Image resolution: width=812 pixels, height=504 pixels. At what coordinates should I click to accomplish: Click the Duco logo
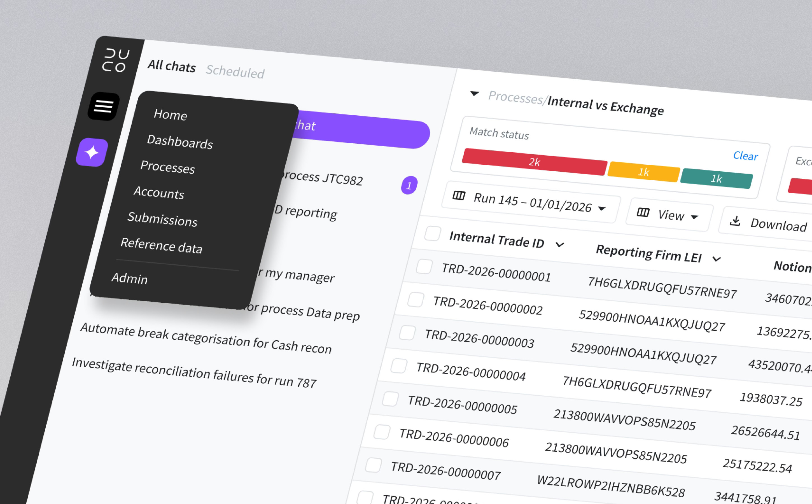(116, 60)
